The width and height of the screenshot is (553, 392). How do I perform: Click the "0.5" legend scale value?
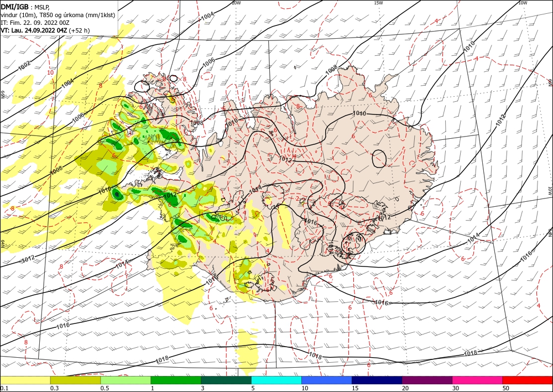click(105, 388)
